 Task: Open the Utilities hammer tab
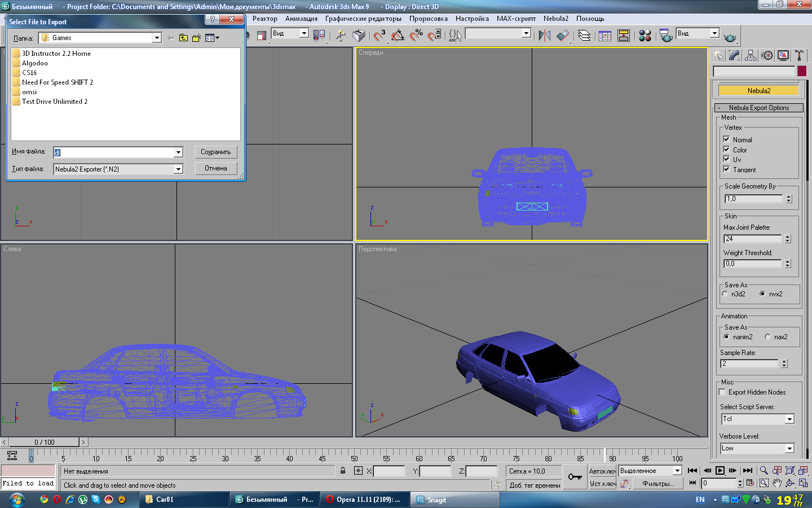(x=799, y=55)
